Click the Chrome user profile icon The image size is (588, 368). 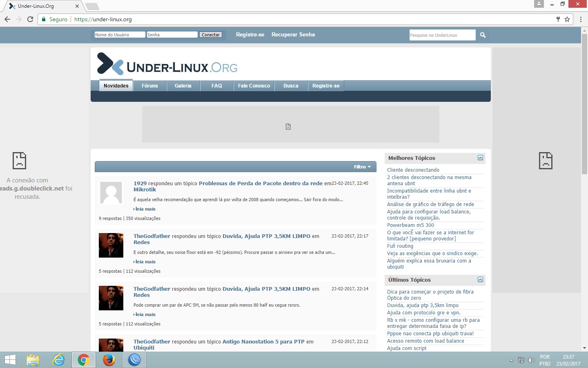[x=539, y=4]
